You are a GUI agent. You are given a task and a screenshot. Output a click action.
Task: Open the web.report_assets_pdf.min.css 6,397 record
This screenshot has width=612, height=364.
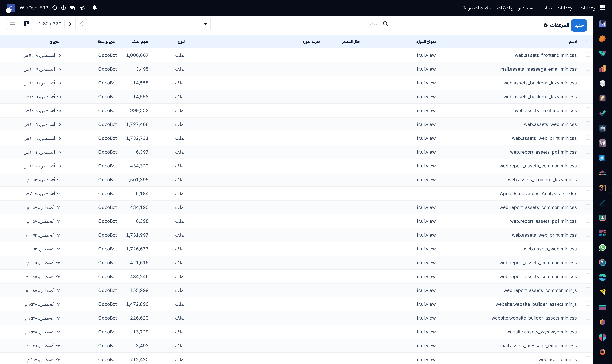[543, 152]
